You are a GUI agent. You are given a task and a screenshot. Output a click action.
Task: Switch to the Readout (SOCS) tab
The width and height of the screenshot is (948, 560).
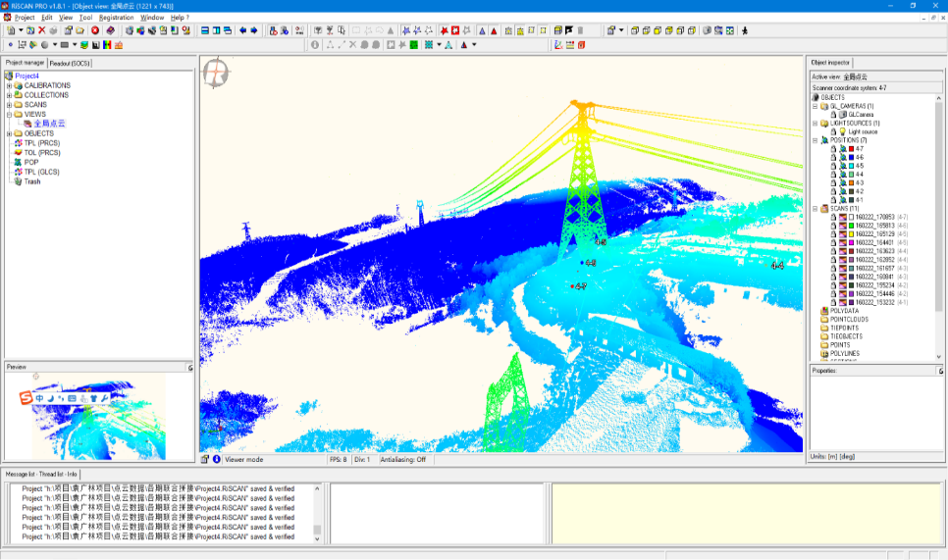(70, 63)
